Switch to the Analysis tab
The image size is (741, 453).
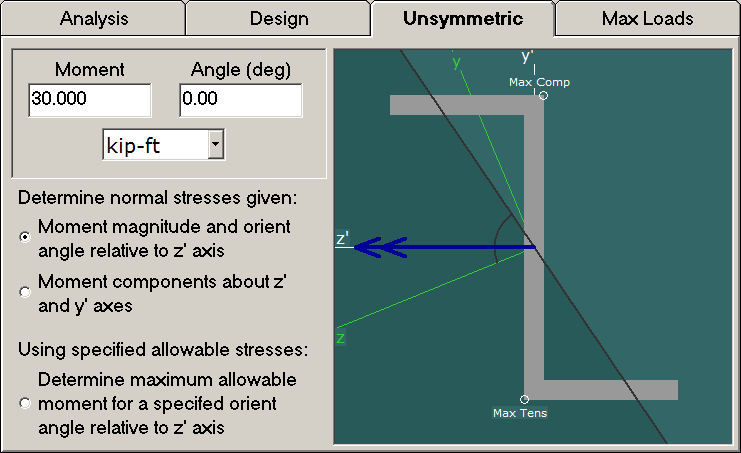pos(92,18)
